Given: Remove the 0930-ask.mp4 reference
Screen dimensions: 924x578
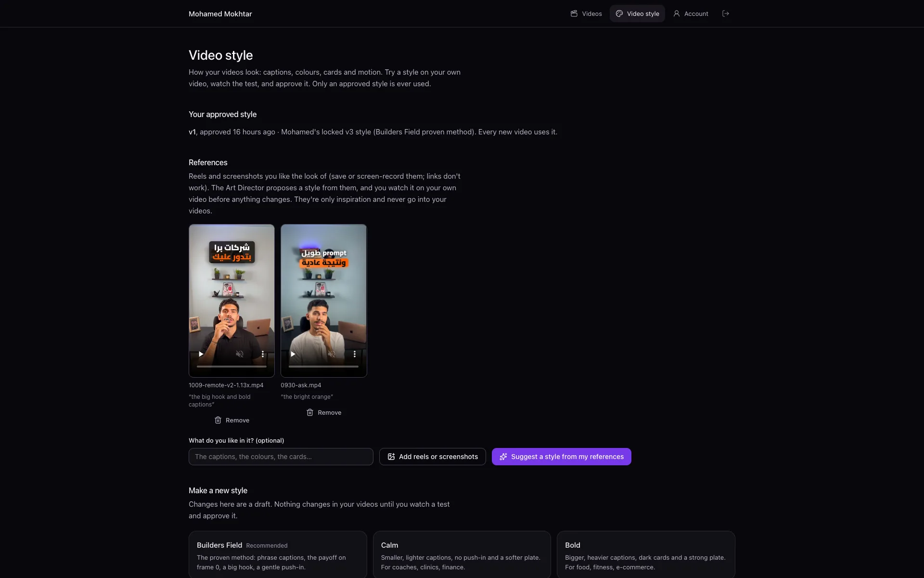Looking at the screenshot, I should pos(324,412).
